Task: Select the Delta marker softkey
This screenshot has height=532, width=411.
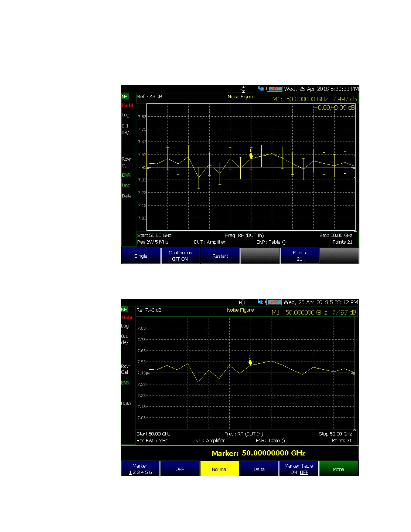Action: tap(259, 469)
